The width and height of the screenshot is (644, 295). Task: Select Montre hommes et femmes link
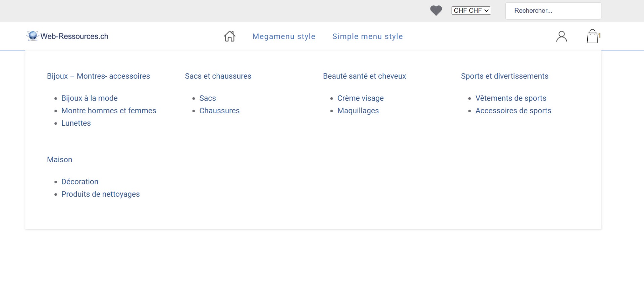pos(109,111)
